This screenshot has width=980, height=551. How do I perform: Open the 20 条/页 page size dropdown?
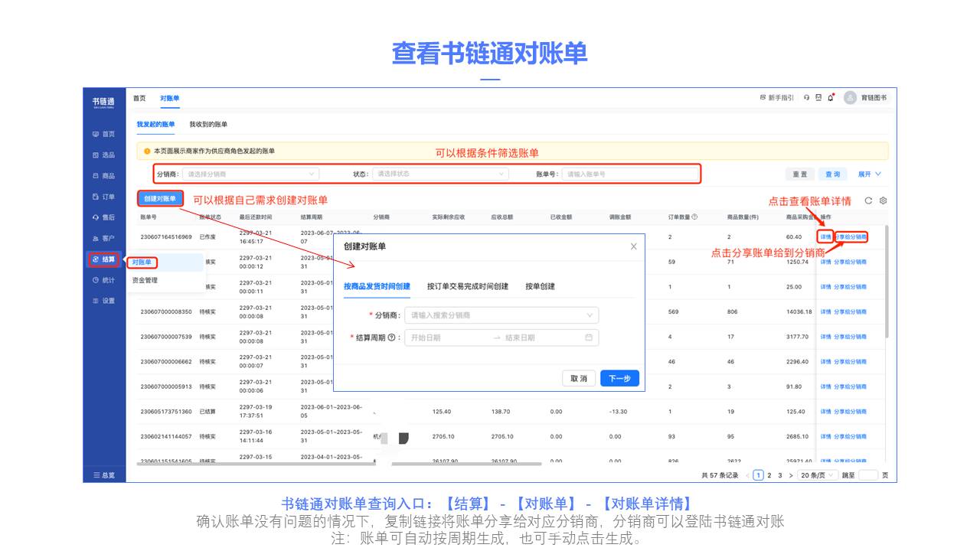[818, 475]
